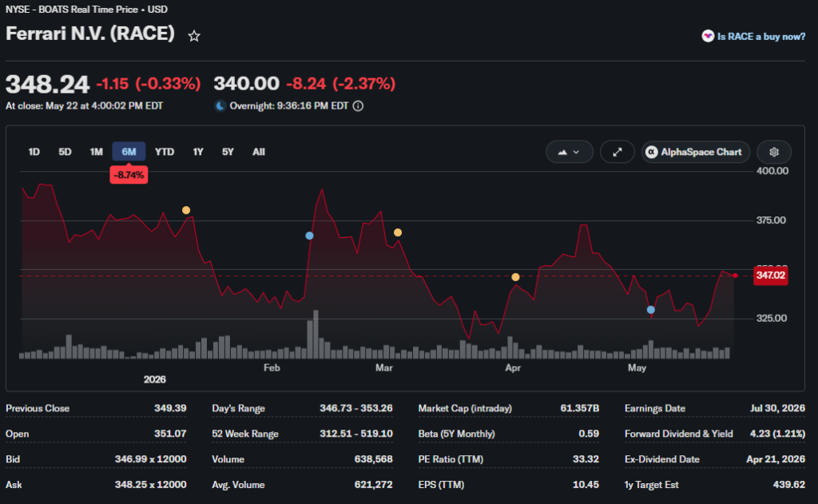
Task: Click the yellow event marker near April
Action: 515,277
